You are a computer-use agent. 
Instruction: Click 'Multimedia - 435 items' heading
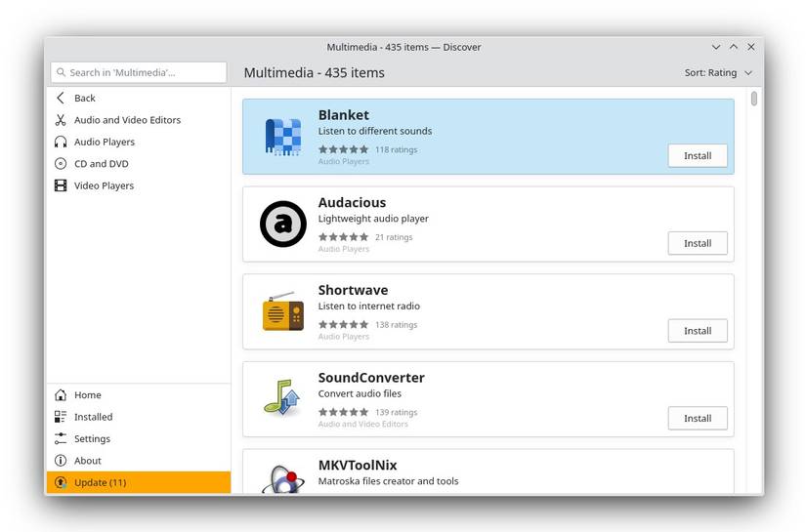[x=314, y=73]
